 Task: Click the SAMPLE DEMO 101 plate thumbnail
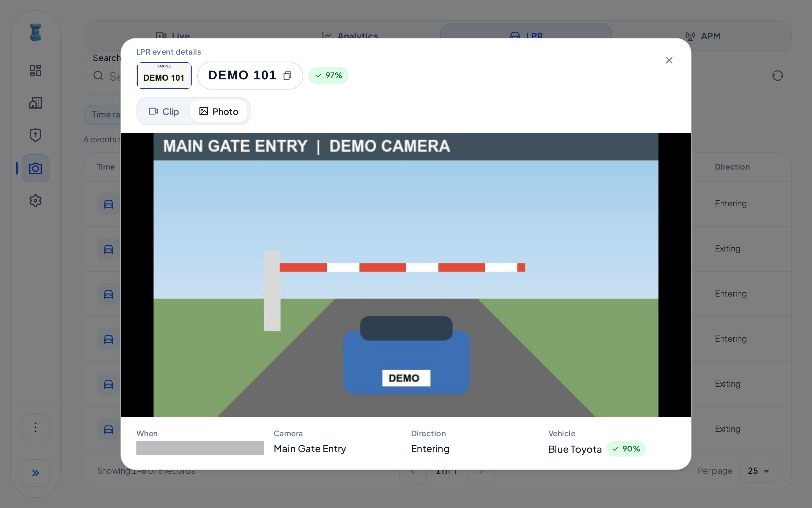[x=164, y=76]
